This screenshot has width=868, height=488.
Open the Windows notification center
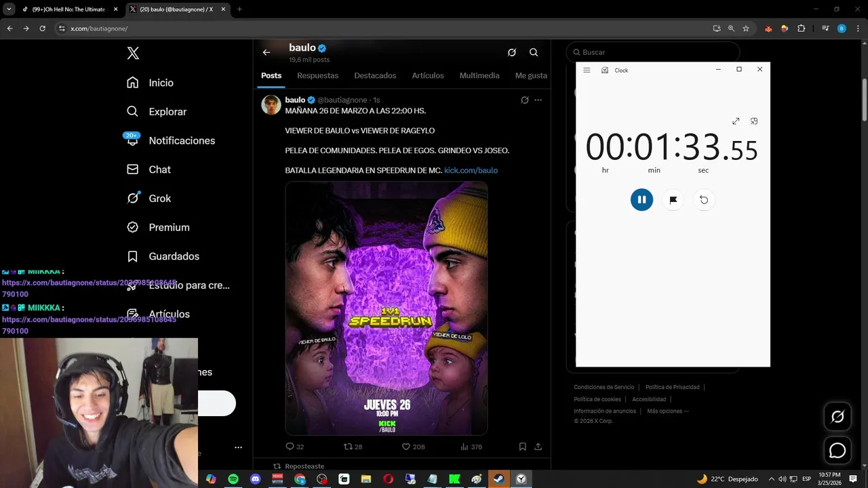[853, 479]
